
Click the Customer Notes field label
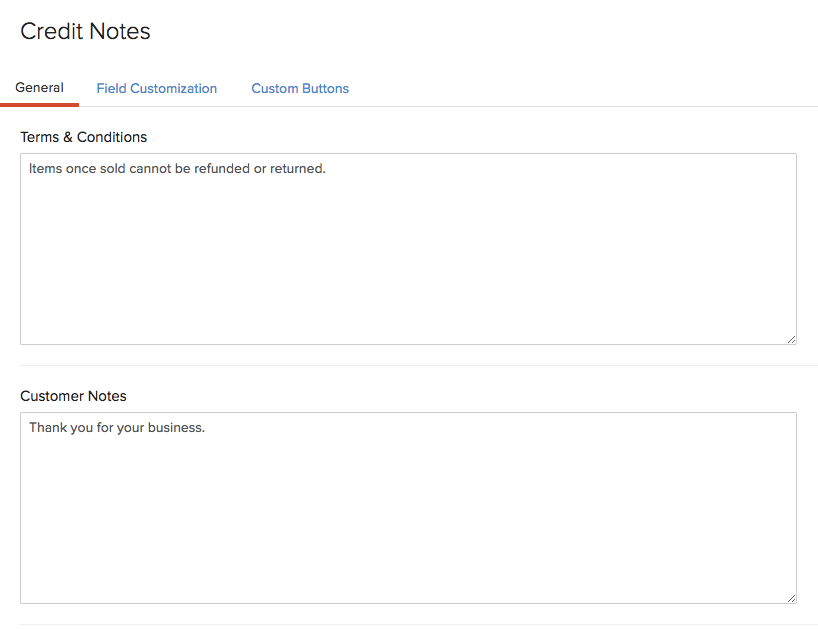(x=74, y=396)
